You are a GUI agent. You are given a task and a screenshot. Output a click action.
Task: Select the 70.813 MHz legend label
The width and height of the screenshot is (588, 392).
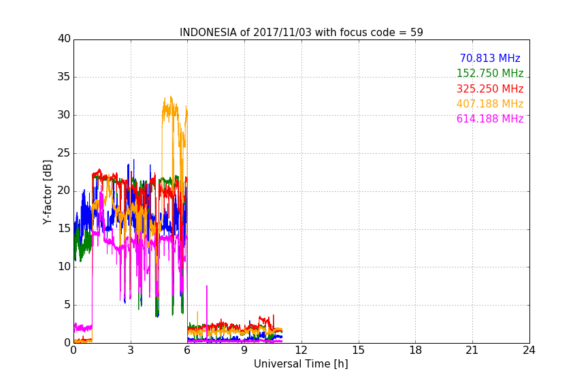pyautogui.click(x=490, y=58)
